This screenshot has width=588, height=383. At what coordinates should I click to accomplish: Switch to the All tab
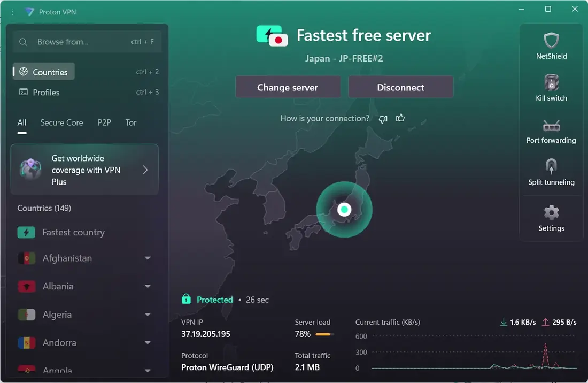click(x=22, y=122)
